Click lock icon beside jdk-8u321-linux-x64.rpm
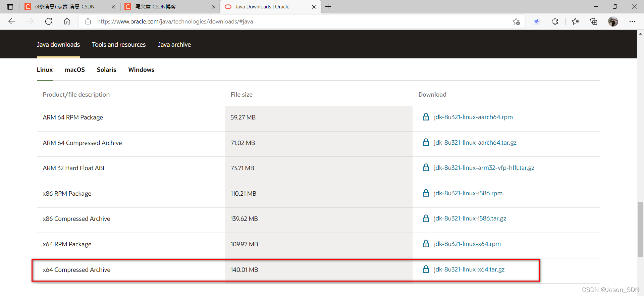This screenshot has height=296, width=644. click(x=426, y=244)
